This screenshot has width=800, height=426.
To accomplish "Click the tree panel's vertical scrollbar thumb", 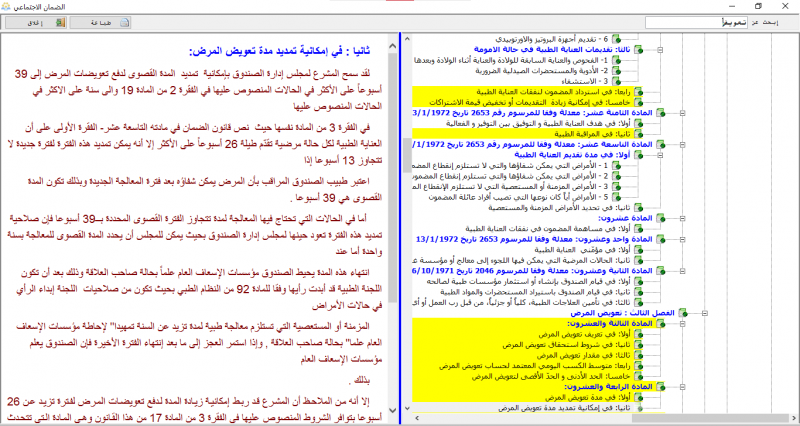I will tap(407, 156).
